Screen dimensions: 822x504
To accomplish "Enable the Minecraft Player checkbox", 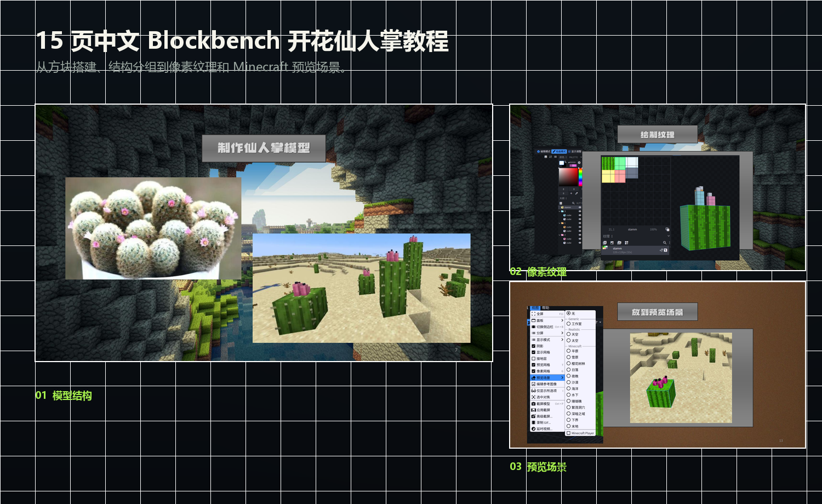I will (x=569, y=433).
